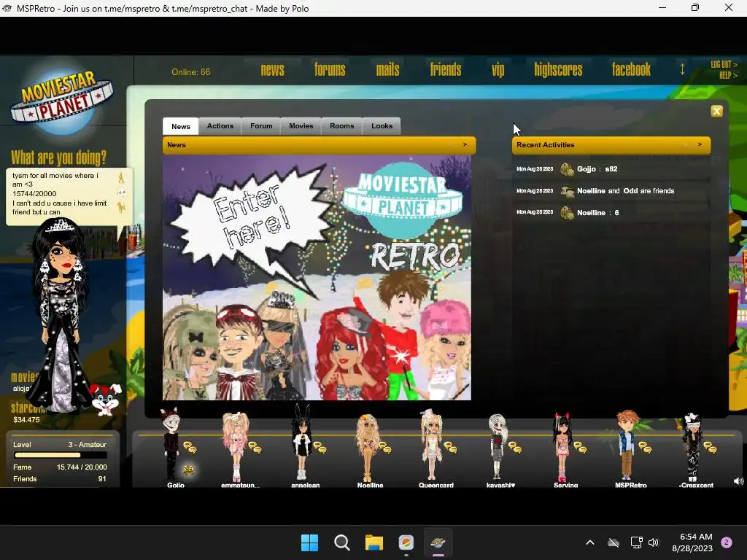Open mails from the top navigation
Viewport: 747px width, 560px height.
(387, 70)
